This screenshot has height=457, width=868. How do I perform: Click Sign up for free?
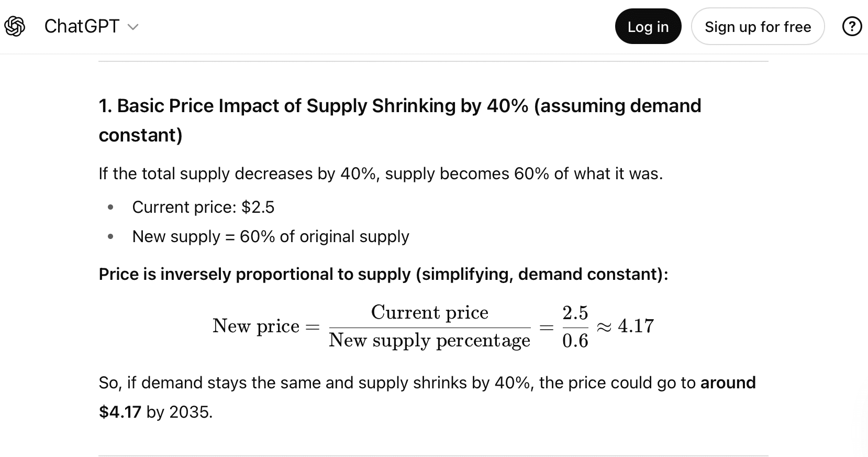[x=758, y=27]
